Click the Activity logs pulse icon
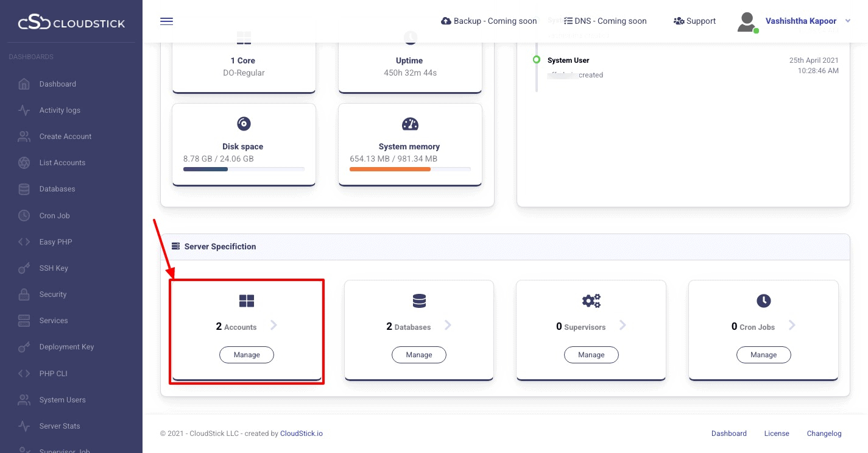868x453 pixels. point(24,110)
